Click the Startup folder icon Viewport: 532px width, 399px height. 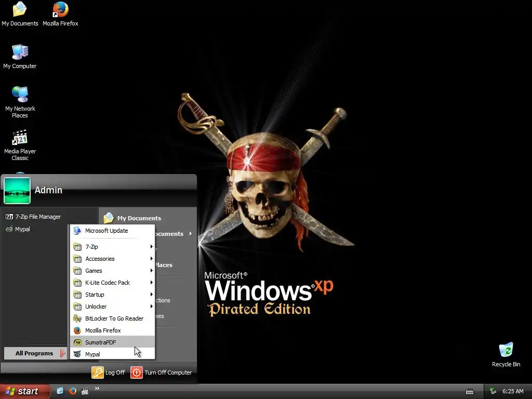(x=77, y=295)
